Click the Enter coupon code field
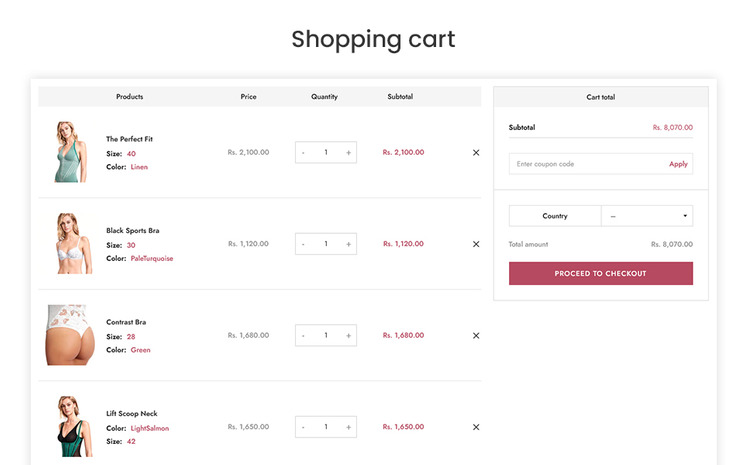Image resolution: width=748 pixels, height=465 pixels. point(587,164)
